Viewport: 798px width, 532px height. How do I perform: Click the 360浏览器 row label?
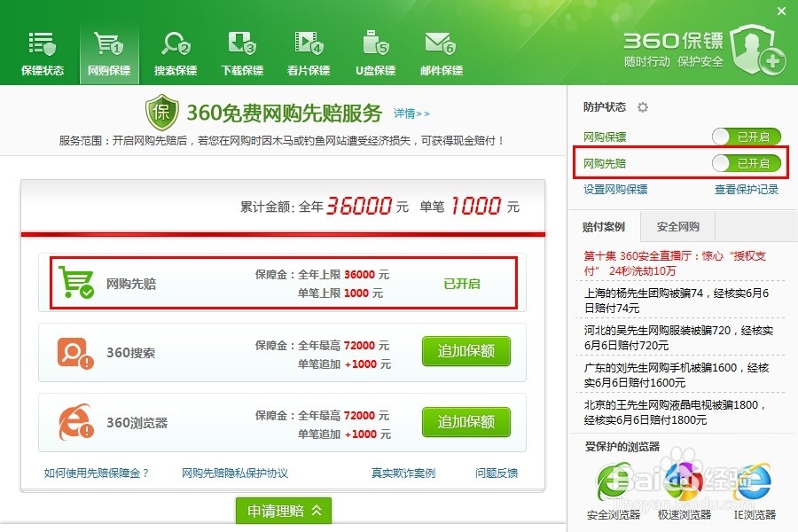pos(137,423)
